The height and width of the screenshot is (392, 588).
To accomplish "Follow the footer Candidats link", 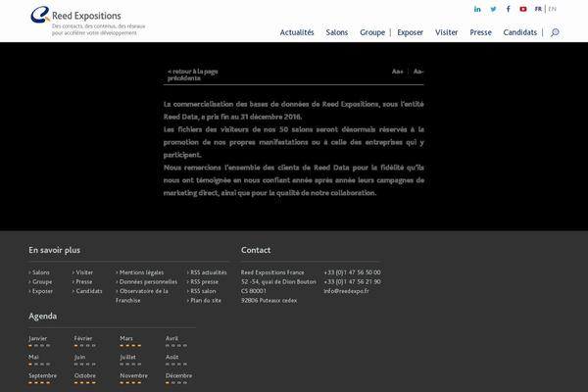I will tap(87, 291).
